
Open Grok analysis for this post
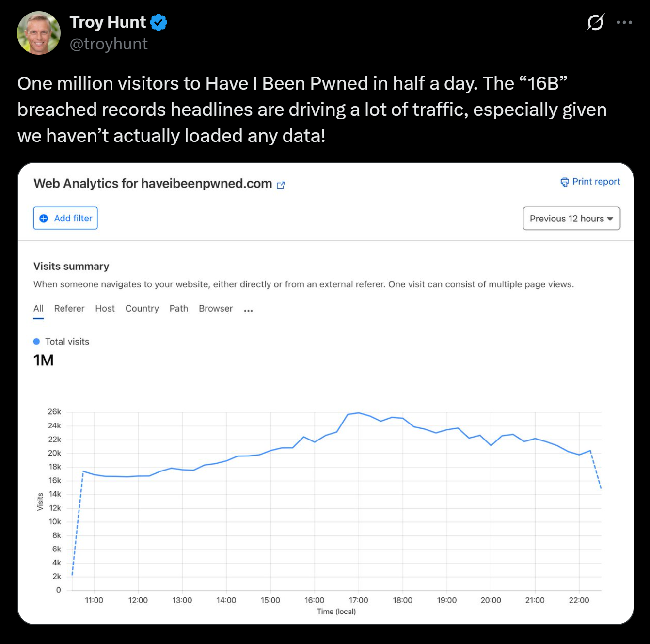click(x=595, y=22)
